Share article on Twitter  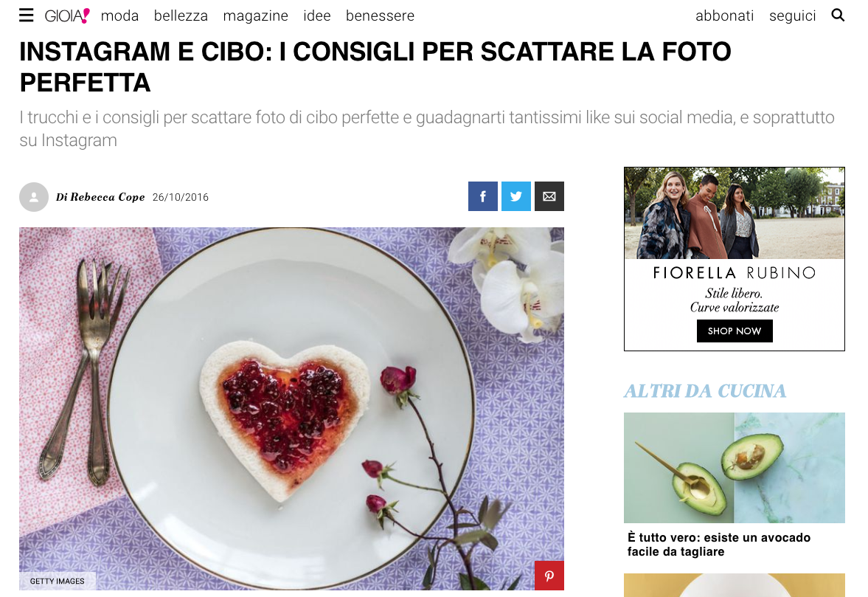pos(516,196)
